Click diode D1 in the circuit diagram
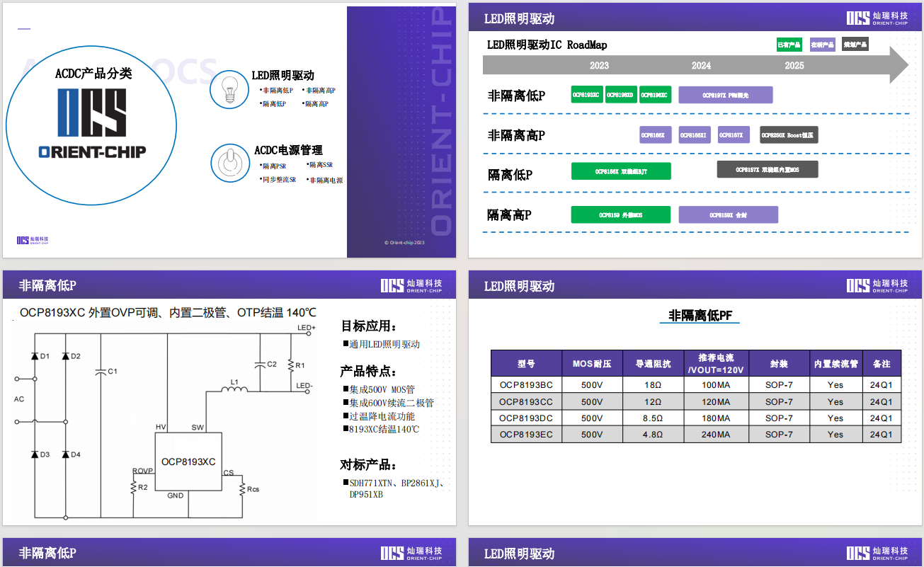The height and width of the screenshot is (567, 924). (35, 356)
